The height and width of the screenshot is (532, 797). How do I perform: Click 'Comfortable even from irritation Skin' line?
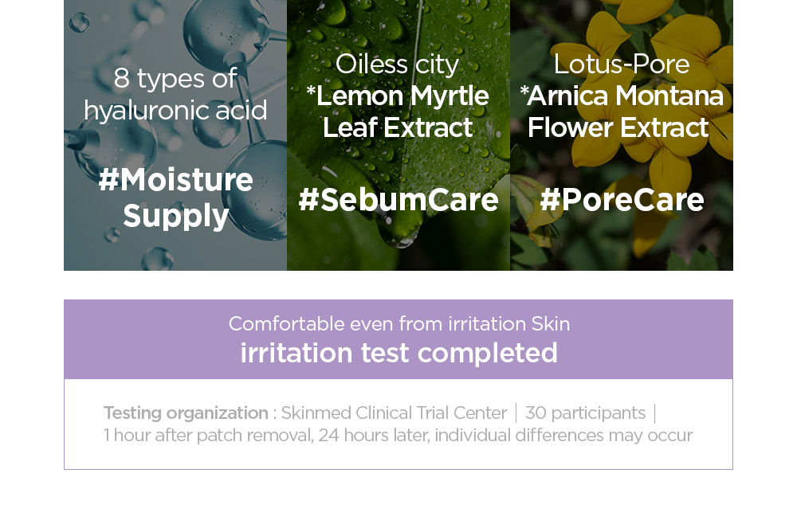coord(399,323)
